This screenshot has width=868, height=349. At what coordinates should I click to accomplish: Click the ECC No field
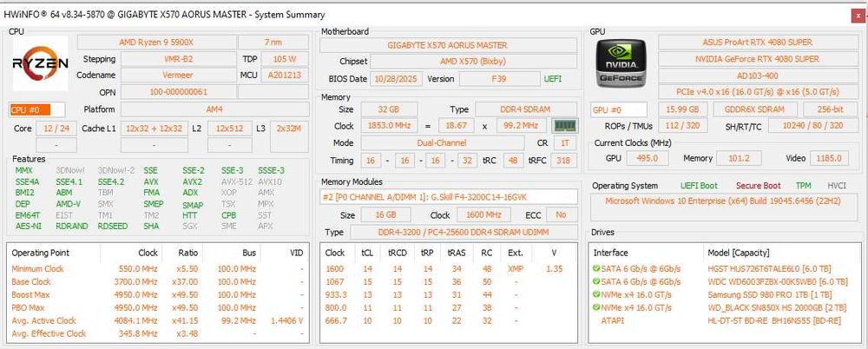(562, 214)
